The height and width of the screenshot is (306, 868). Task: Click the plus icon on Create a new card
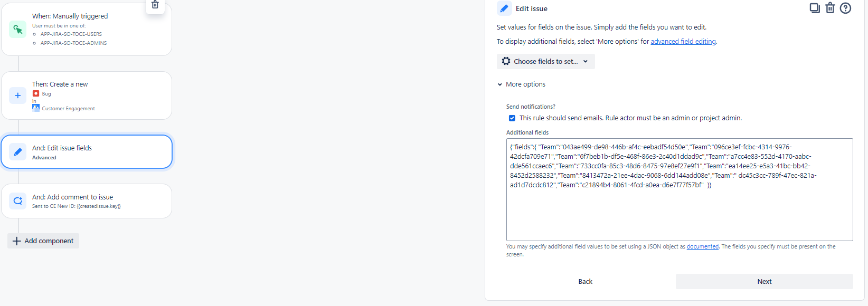[x=18, y=95]
